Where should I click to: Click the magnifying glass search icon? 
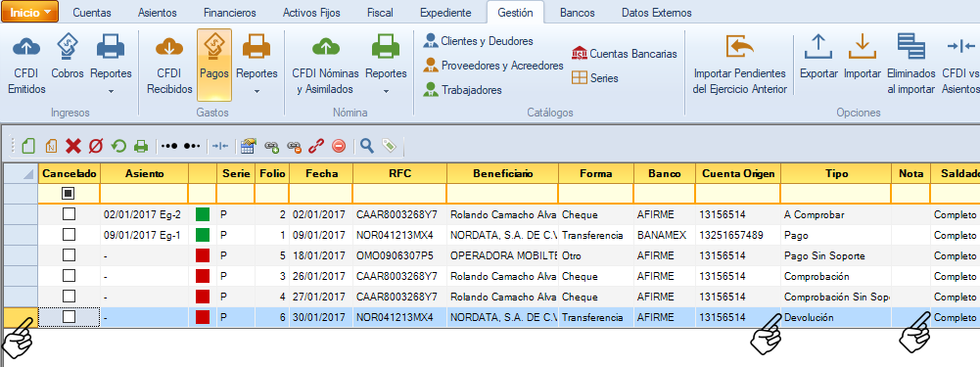[367, 146]
